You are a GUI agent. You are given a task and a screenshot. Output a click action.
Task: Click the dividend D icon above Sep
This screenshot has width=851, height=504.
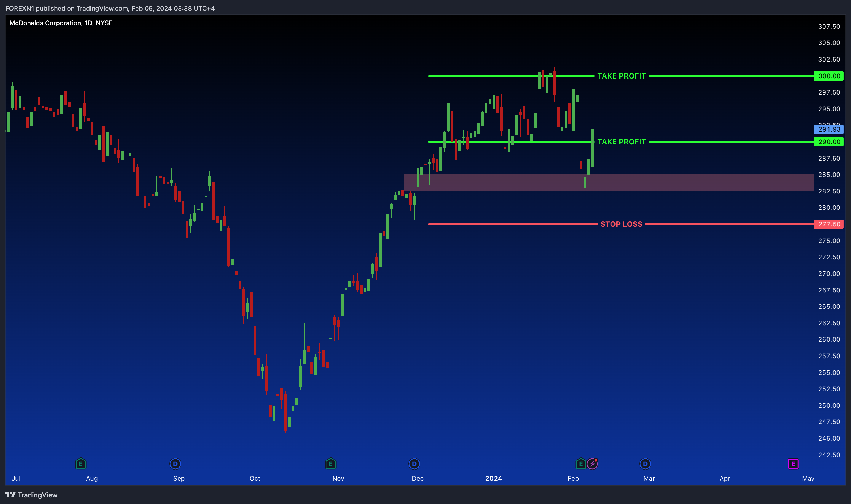click(x=175, y=464)
